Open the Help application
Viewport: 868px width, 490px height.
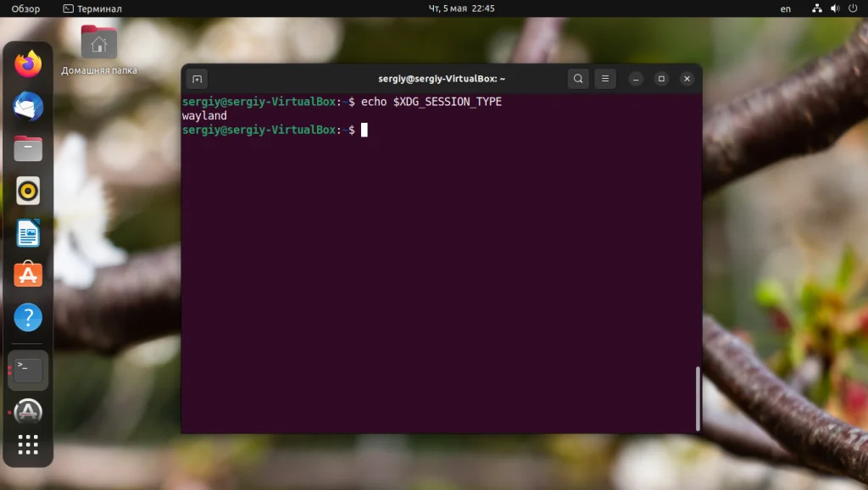[x=28, y=317]
